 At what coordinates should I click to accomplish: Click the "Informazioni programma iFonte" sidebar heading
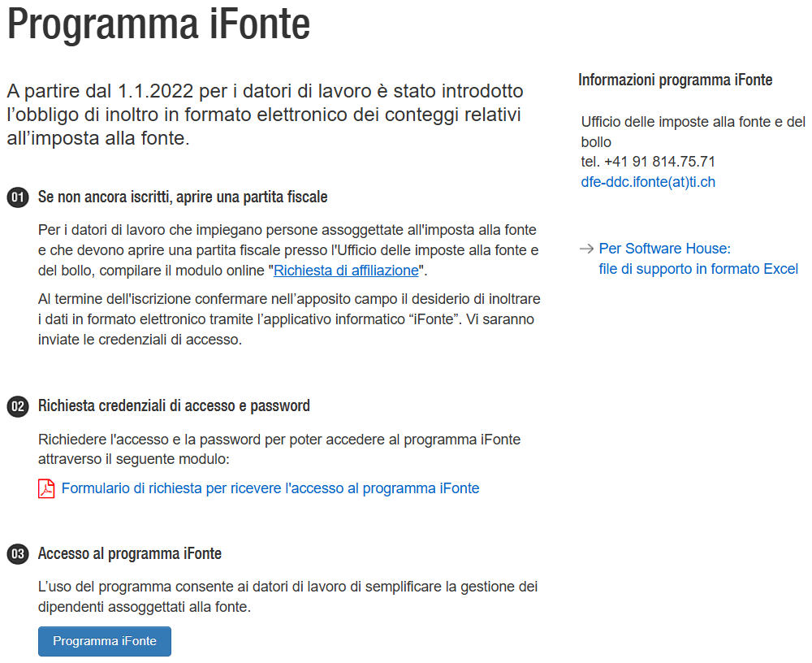(x=675, y=80)
